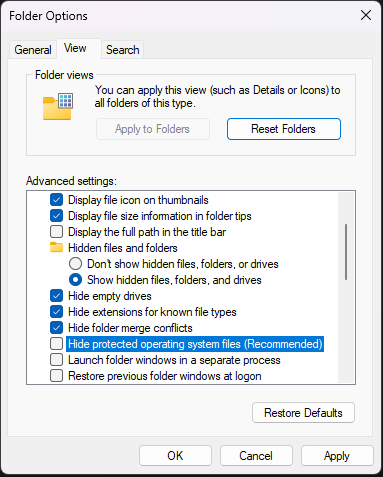Switch to the General tab
This screenshot has width=383, height=477.
pos(33,50)
